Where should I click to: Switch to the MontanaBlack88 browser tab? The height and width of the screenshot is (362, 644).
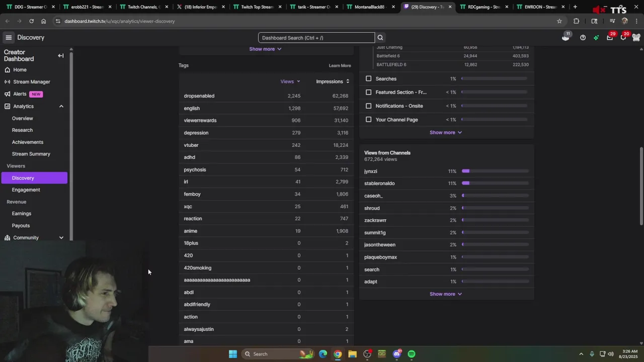370,7
